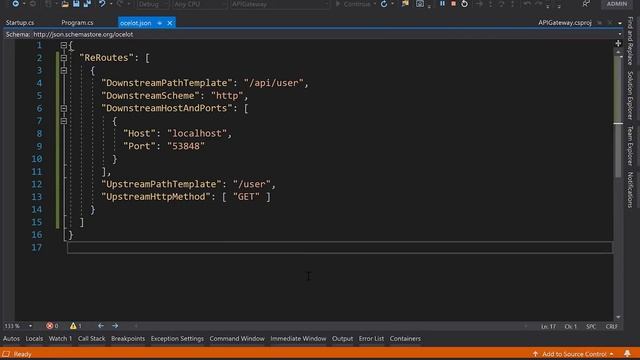Open the zoom level dropdown
The width and height of the screenshot is (640, 360).
30,326
